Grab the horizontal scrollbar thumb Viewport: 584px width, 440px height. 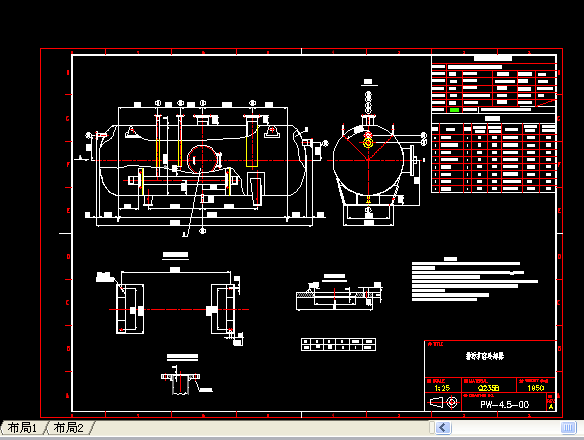pos(568,427)
